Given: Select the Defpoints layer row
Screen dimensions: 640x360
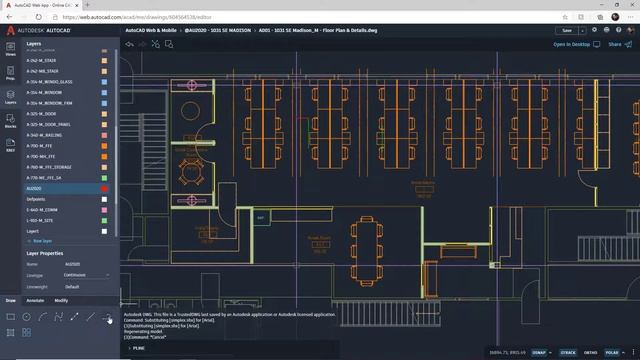Looking at the screenshot, I should point(67,199).
